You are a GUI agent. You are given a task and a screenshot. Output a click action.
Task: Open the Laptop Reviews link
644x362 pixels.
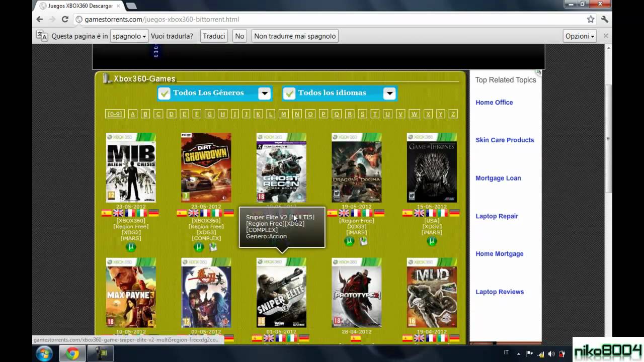click(x=500, y=292)
